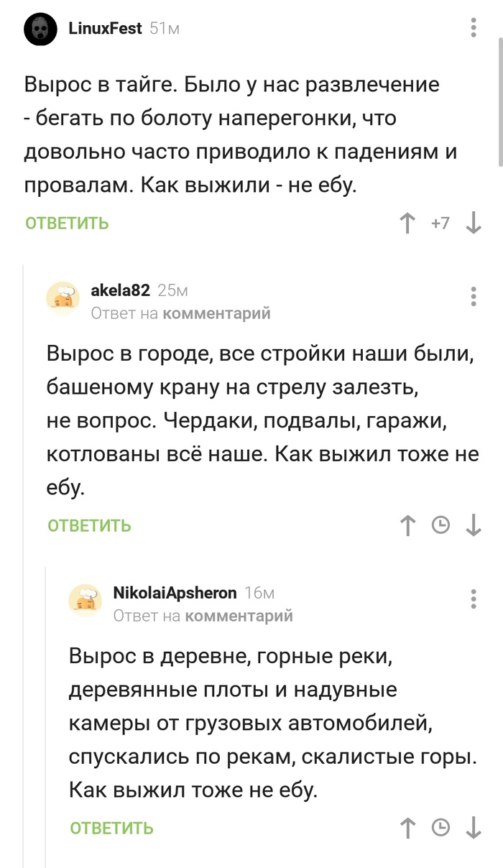Viewport: 503px width, 868px height.
Task: Upvote akela82's comment
Action: point(408,525)
